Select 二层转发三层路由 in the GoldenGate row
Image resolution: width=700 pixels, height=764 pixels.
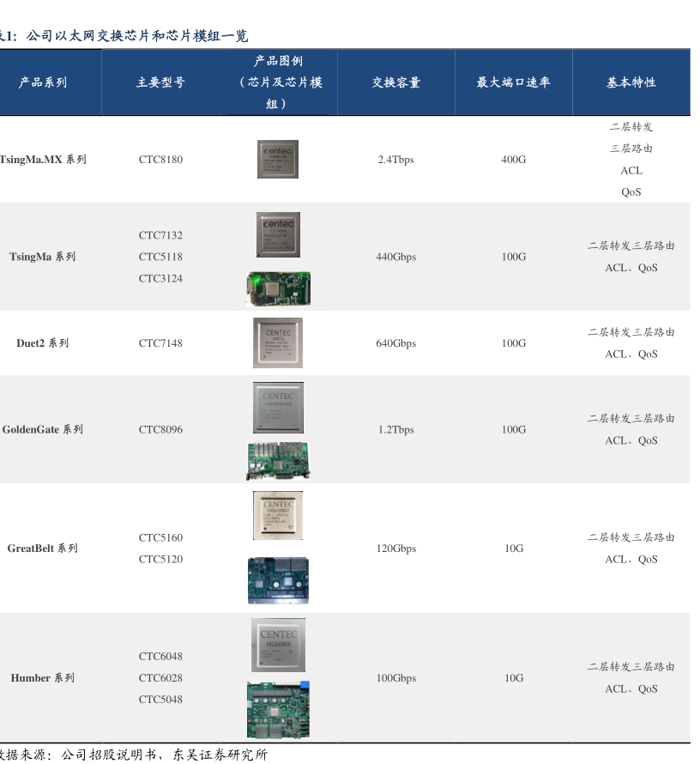[x=631, y=418]
